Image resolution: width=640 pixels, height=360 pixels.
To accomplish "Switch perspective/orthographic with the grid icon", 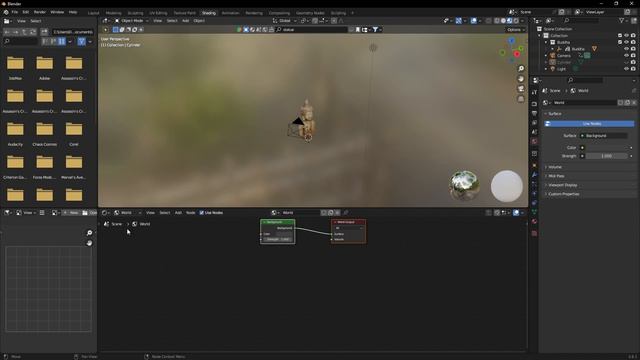I will tap(521, 99).
